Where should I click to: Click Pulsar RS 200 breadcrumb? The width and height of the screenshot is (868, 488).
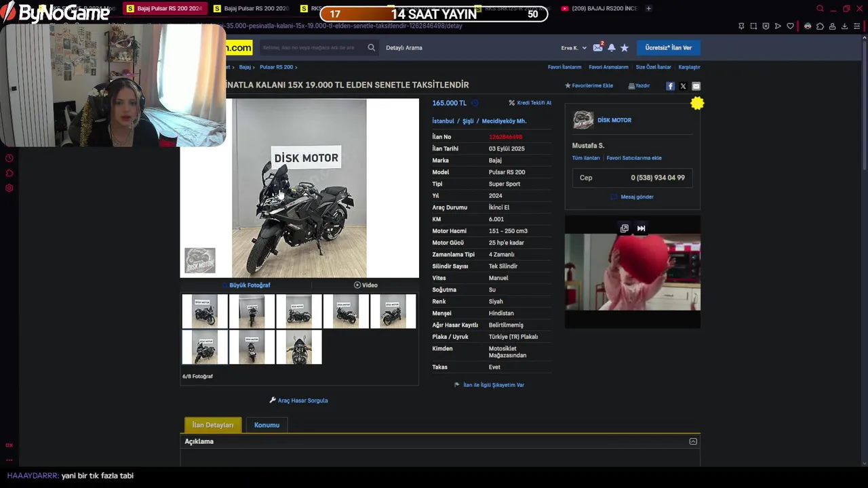tap(276, 67)
